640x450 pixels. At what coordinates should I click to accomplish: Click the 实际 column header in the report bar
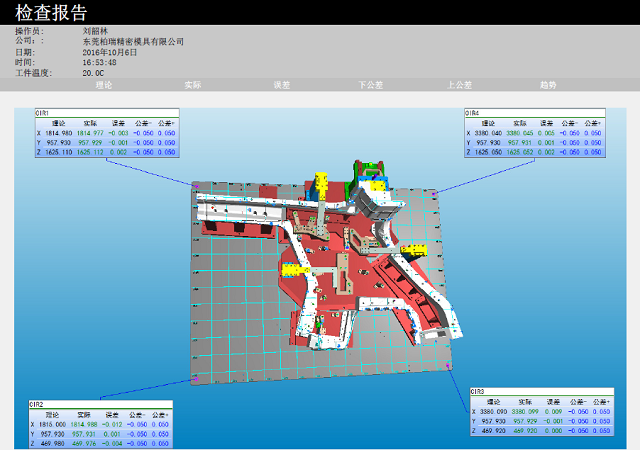coord(193,85)
